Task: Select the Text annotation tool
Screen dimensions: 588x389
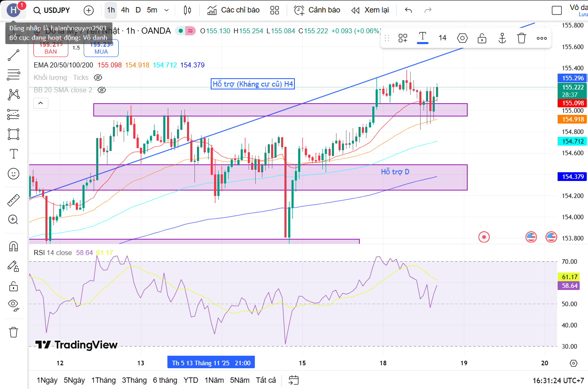Action: coord(13,154)
